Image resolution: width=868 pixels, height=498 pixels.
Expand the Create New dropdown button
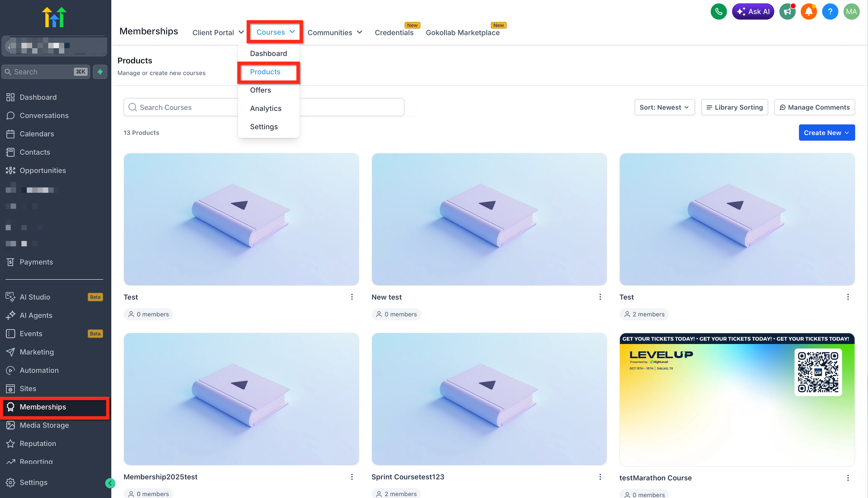[x=826, y=133]
